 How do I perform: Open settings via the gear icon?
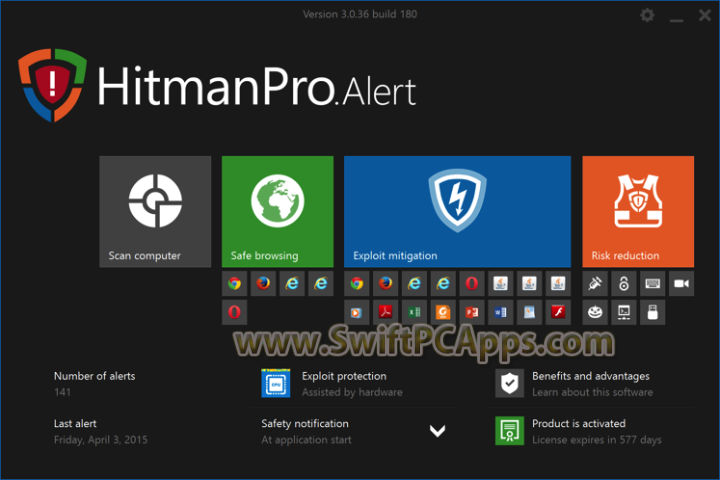pos(647,15)
